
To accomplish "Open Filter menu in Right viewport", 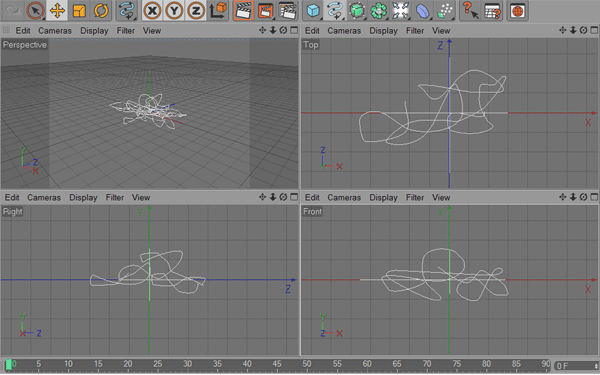I will (115, 197).
